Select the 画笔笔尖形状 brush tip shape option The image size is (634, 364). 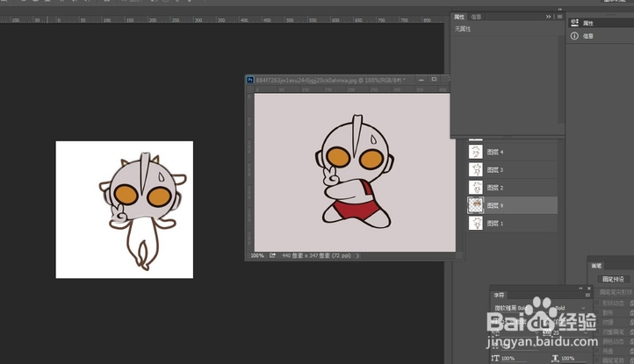point(616,292)
